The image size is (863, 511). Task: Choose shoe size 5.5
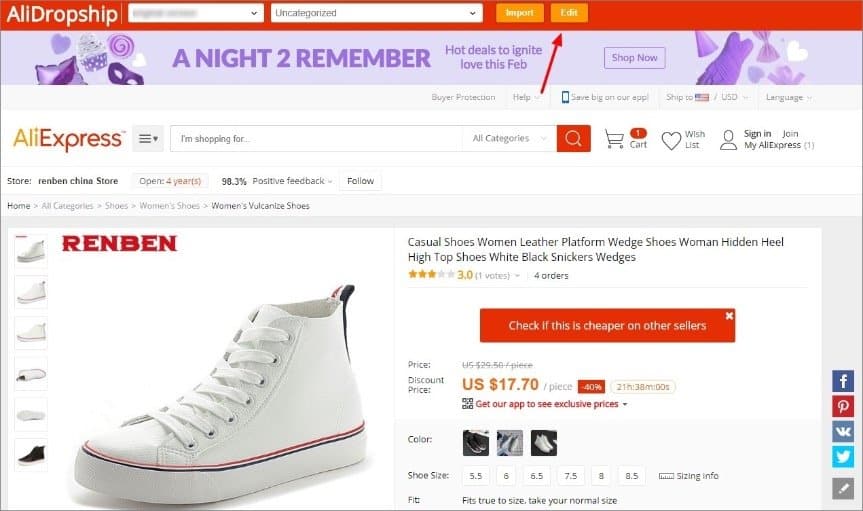click(x=476, y=476)
